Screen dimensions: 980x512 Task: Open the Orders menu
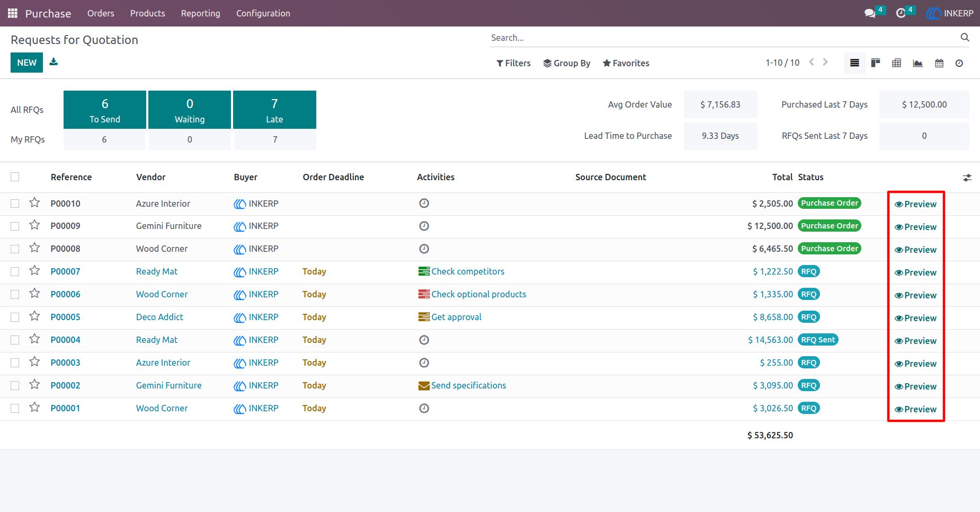(x=101, y=13)
